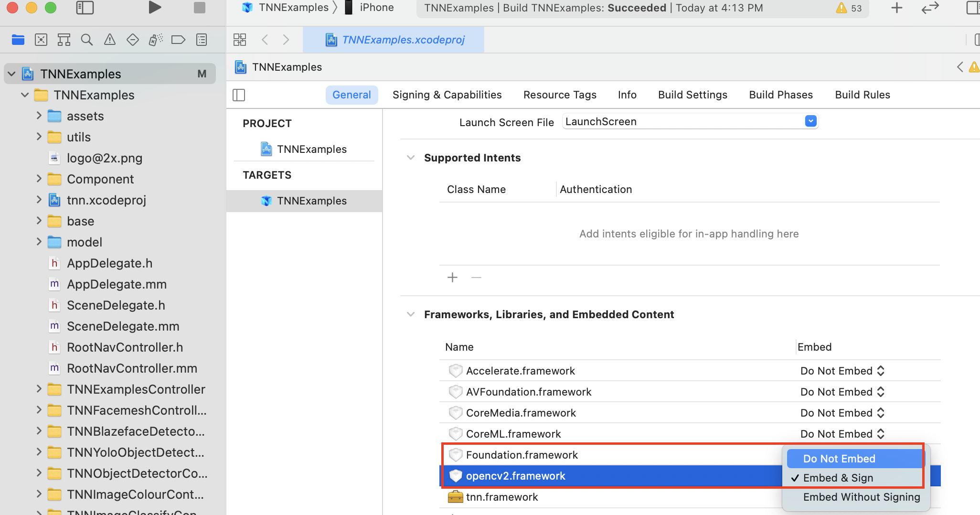980x515 pixels.
Task: Switch to the Resource Tags tab
Action: point(560,95)
